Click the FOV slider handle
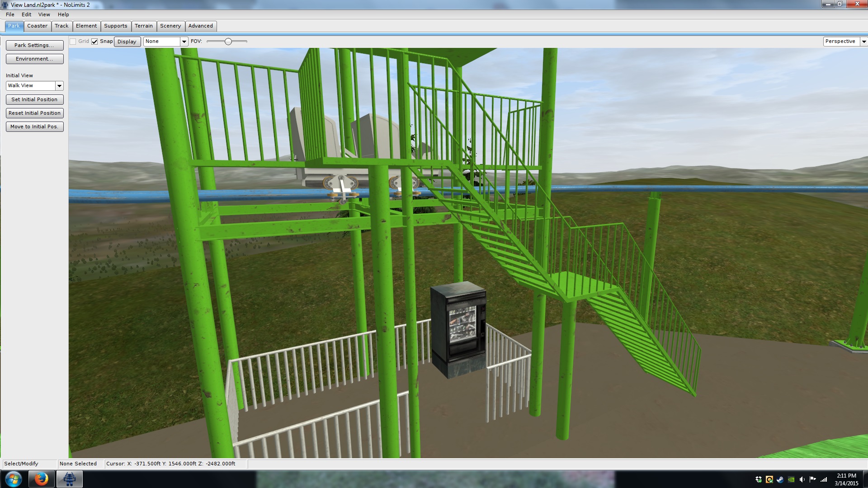 (x=228, y=42)
